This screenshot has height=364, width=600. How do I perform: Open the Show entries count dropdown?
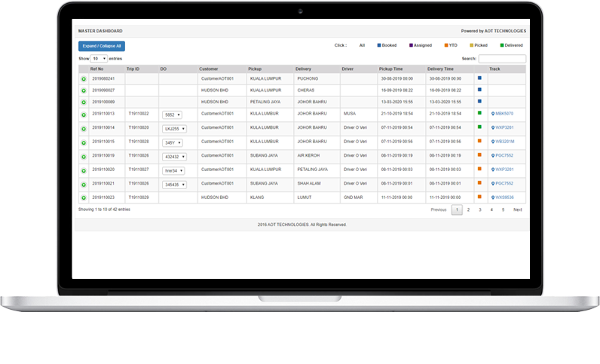click(x=99, y=58)
